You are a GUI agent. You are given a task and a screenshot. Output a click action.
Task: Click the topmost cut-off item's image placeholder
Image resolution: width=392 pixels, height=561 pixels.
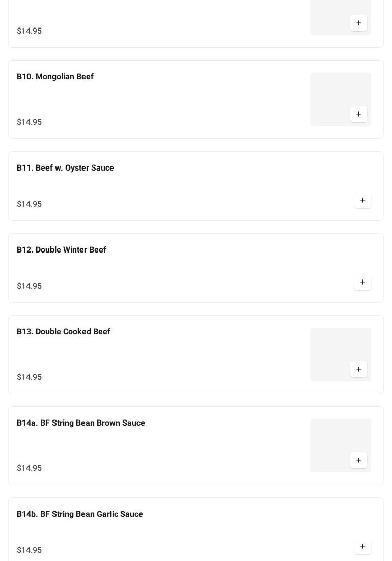click(328, 15)
